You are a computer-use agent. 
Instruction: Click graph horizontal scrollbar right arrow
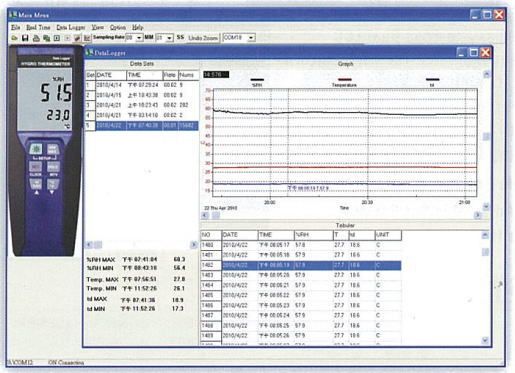point(478,215)
